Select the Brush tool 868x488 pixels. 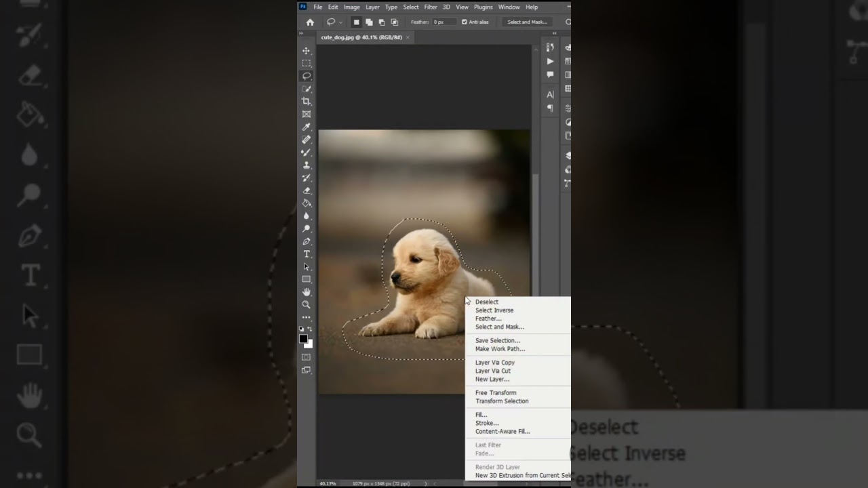[x=307, y=152]
